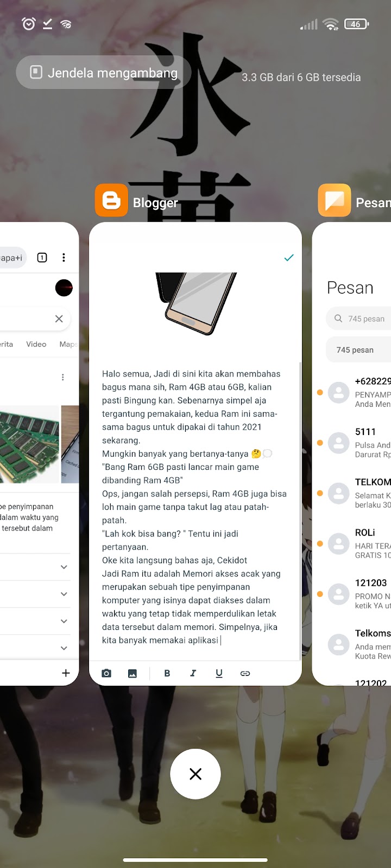
Task: Expand the first question chevron in browser
Action: (64, 567)
